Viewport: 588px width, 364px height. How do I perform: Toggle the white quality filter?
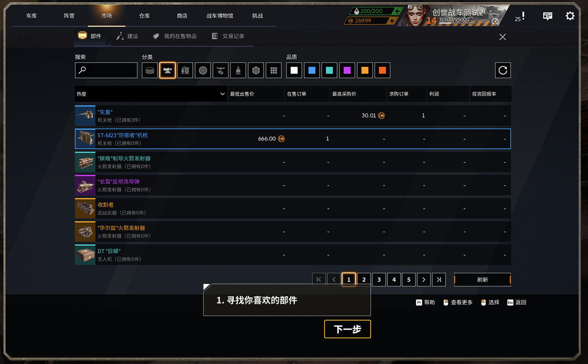pyautogui.click(x=294, y=70)
